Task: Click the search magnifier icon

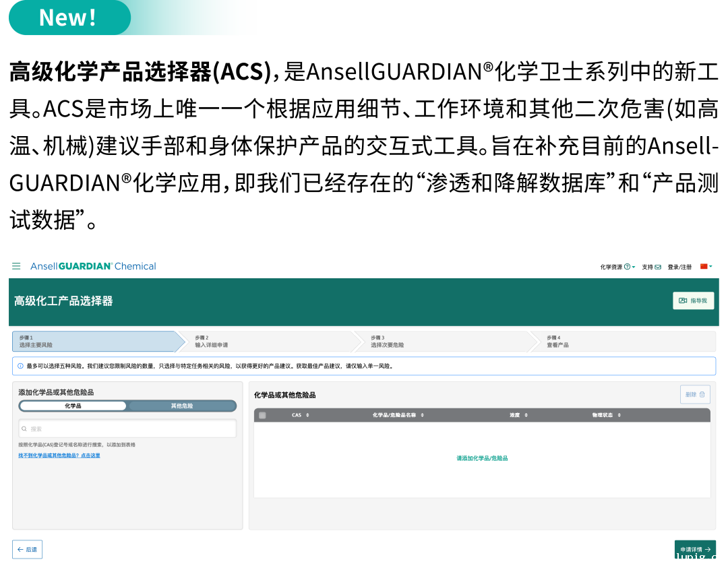Action: point(25,429)
